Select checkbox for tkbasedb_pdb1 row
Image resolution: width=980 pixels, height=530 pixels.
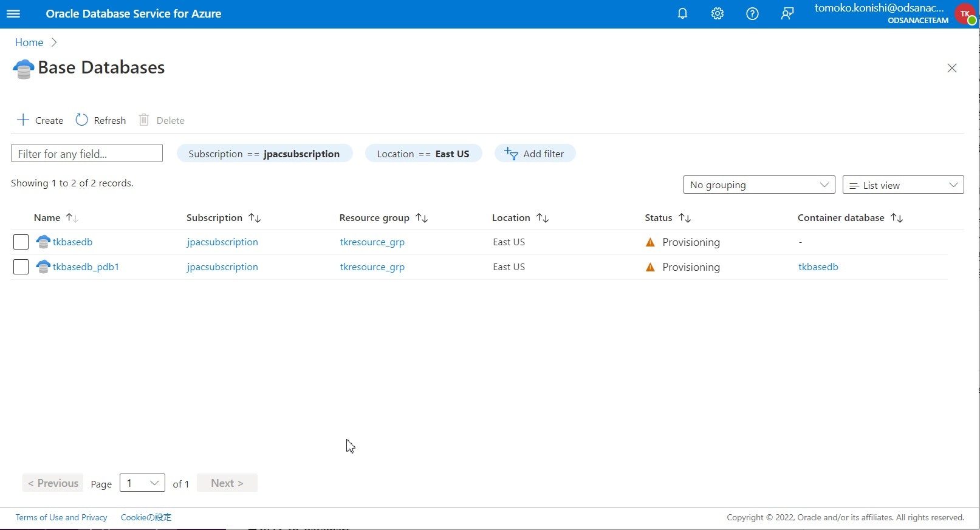21,267
